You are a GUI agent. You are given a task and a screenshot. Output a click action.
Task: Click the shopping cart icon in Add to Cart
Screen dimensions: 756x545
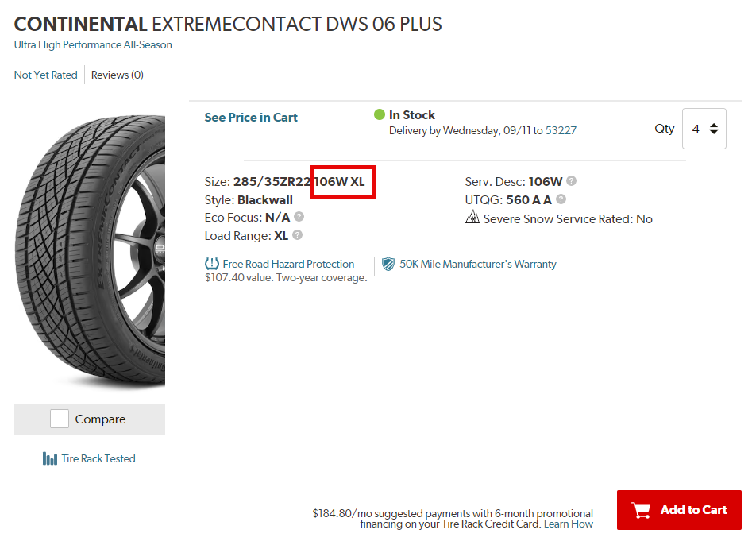pyautogui.click(x=641, y=509)
